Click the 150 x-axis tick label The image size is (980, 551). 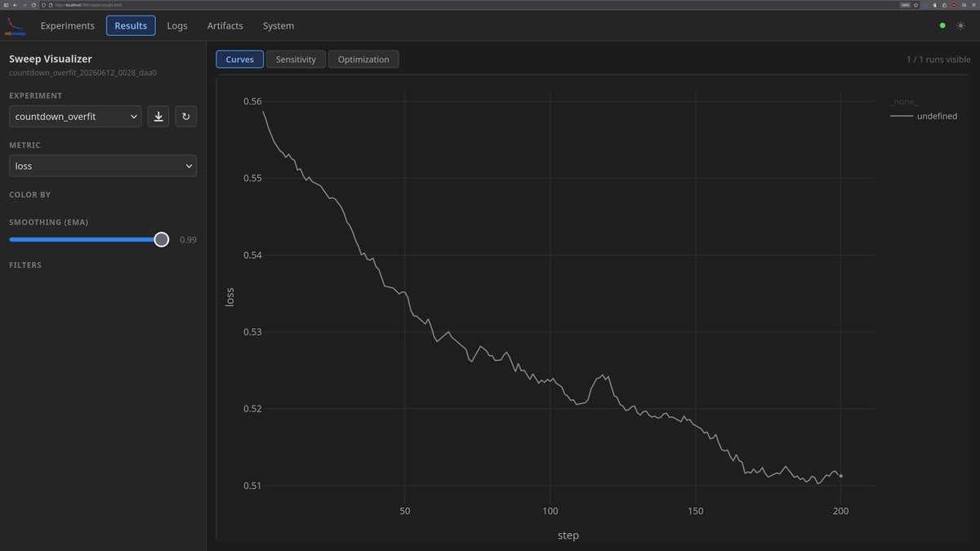pyautogui.click(x=695, y=511)
